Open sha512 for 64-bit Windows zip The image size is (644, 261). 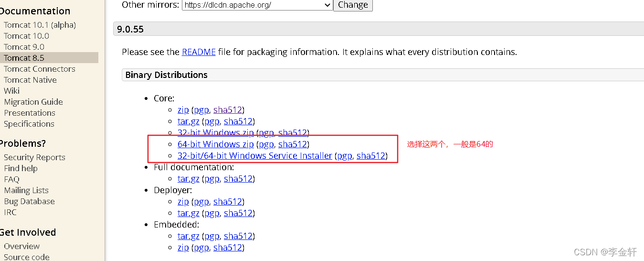point(292,144)
